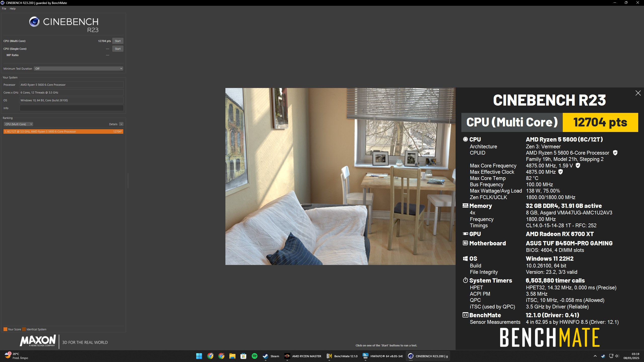Image resolution: width=644 pixels, height=362 pixels.
Task: Click the System Timers stopwatch icon
Action: pyautogui.click(x=465, y=280)
